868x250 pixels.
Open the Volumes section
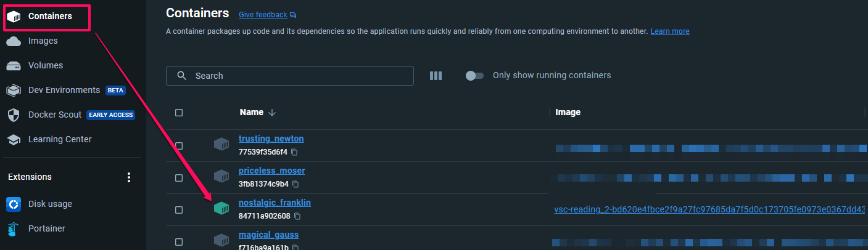click(x=46, y=65)
